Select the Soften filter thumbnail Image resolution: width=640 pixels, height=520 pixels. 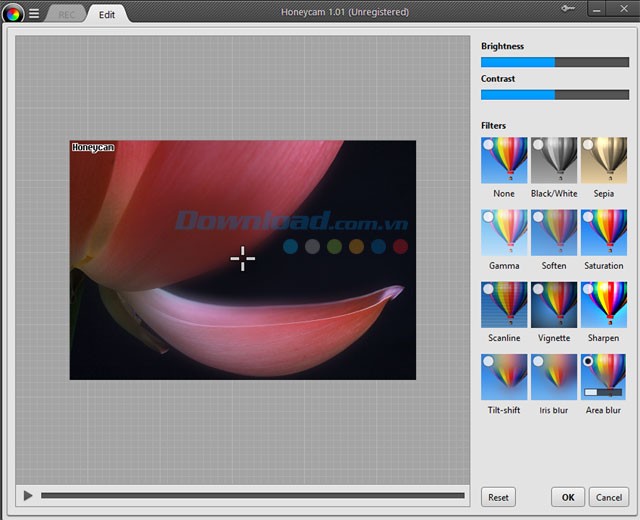pyautogui.click(x=554, y=233)
